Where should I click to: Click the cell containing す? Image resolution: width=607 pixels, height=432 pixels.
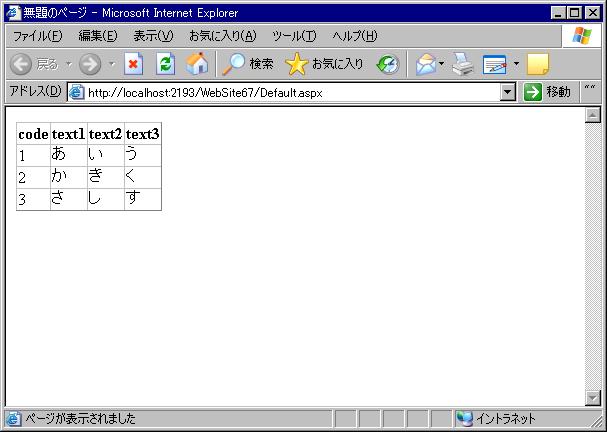(x=142, y=200)
